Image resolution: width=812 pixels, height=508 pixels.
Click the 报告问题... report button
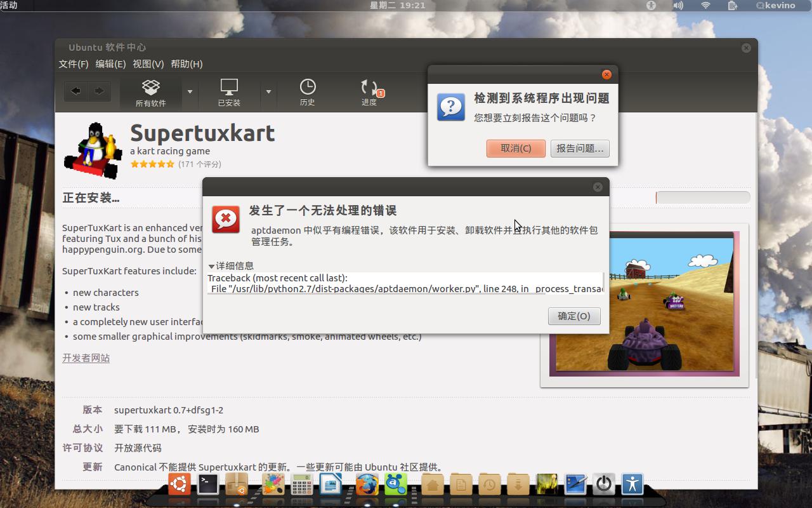coord(580,148)
